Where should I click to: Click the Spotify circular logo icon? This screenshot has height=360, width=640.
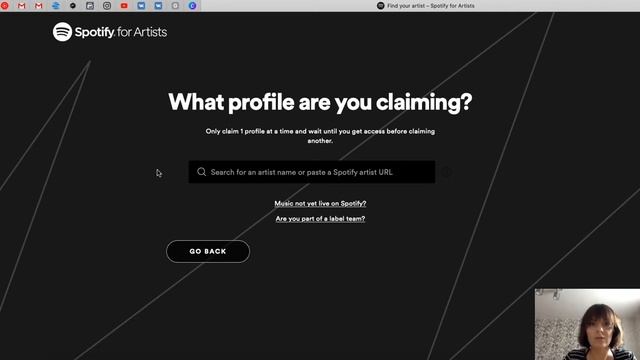(x=62, y=32)
